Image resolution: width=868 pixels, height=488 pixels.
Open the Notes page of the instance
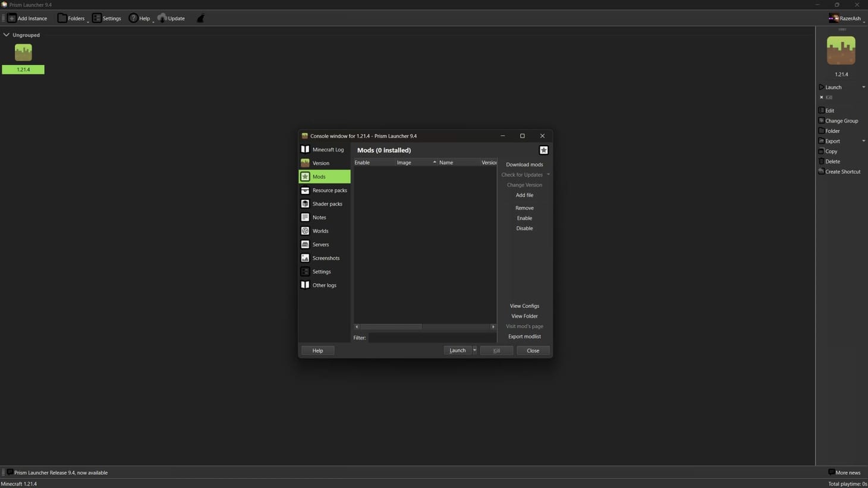pyautogui.click(x=319, y=217)
